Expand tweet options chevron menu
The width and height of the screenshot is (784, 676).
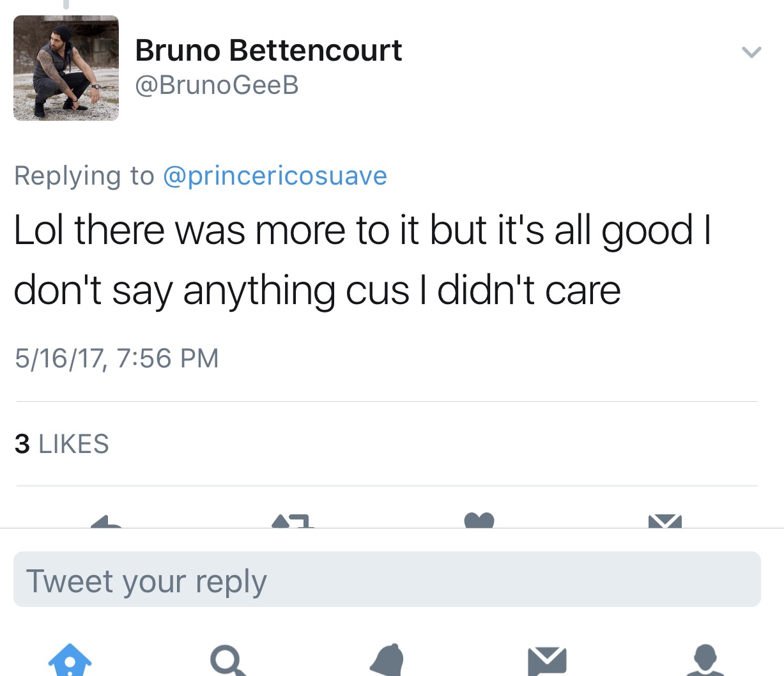coord(751,52)
